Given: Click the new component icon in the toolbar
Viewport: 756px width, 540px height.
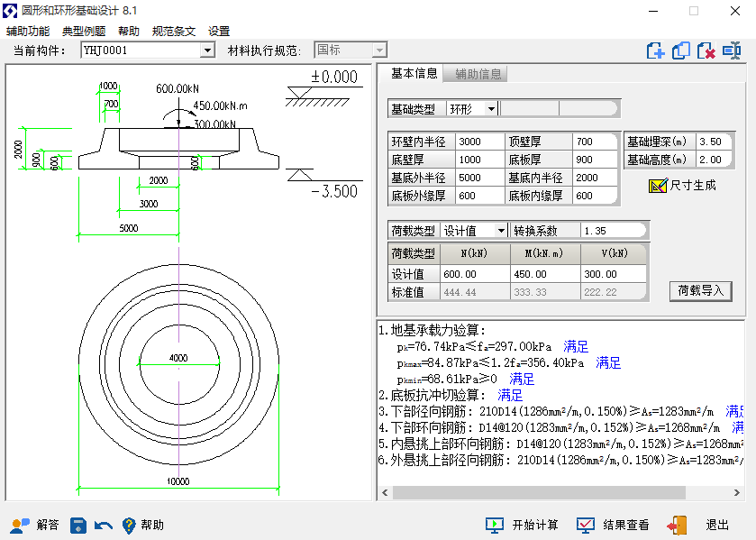Looking at the screenshot, I should [x=656, y=50].
